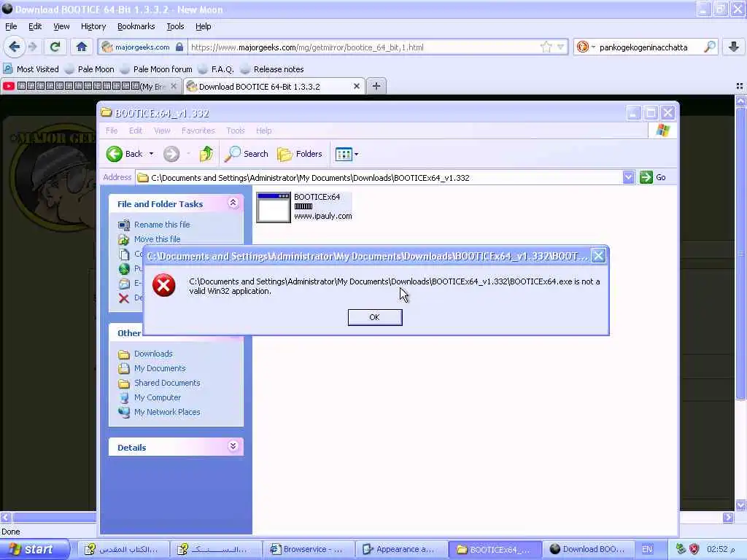Close the YouTube tab
Image resolution: width=747 pixels, height=560 pixels.
click(x=174, y=86)
